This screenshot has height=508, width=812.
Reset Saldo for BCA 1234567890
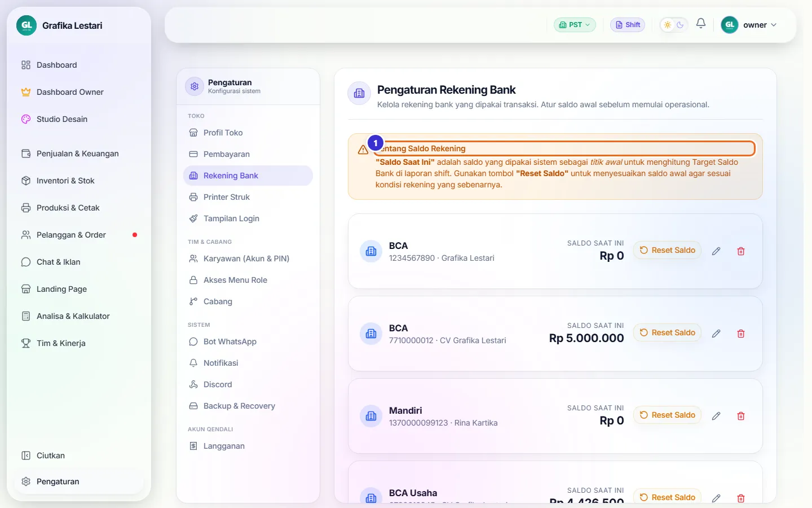point(667,250)
